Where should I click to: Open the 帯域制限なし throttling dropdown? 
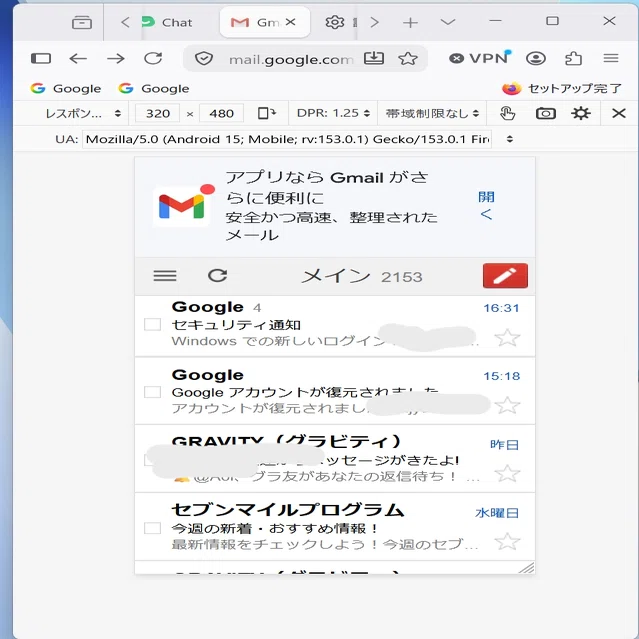tap(432, 113)
